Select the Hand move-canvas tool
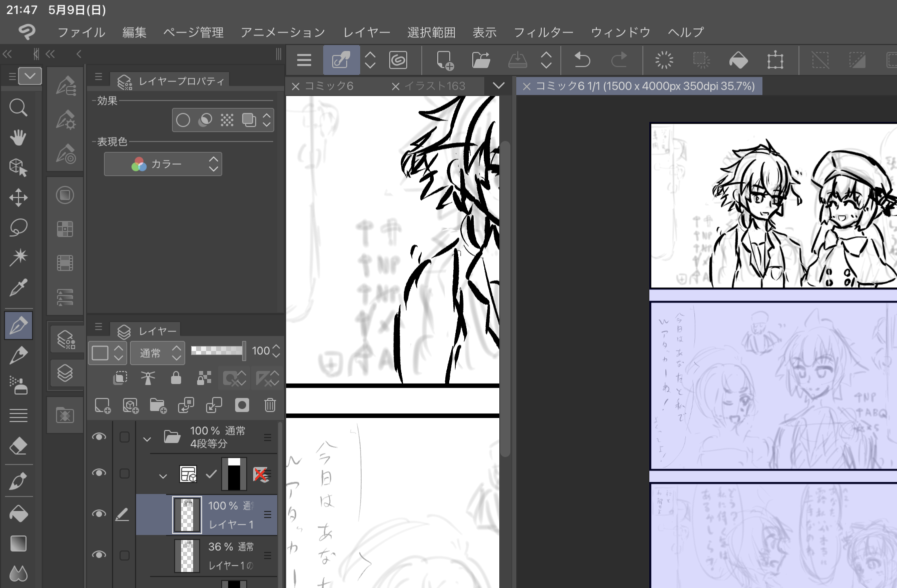The height and width of the screenshot is (588, 897). (x=18, y=137)
